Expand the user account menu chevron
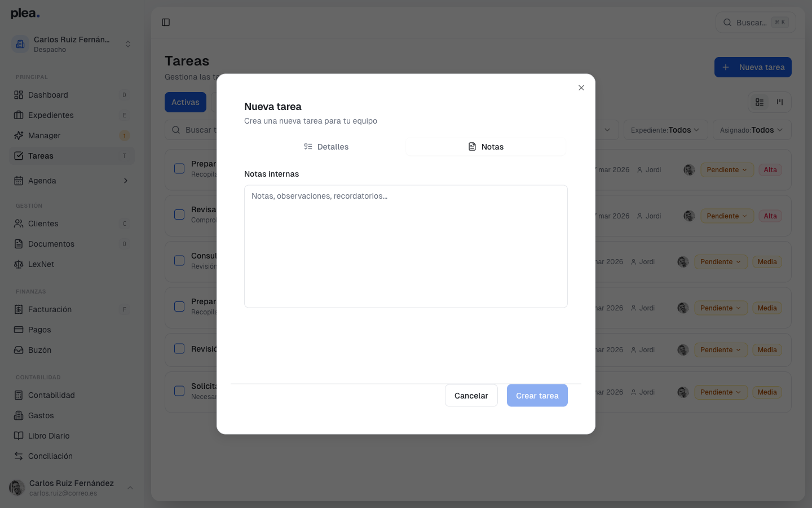 click(x=130, y=488)
